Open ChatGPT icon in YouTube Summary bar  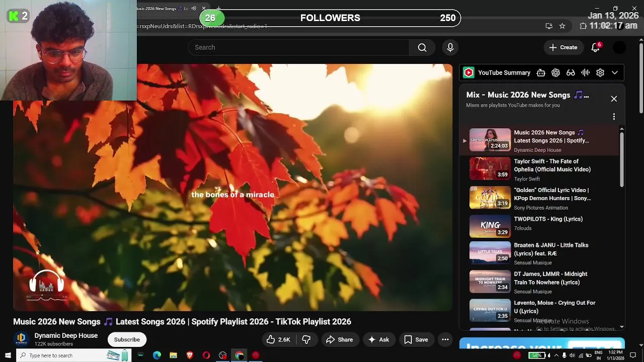pyautogui.click(x=555, y=72)
